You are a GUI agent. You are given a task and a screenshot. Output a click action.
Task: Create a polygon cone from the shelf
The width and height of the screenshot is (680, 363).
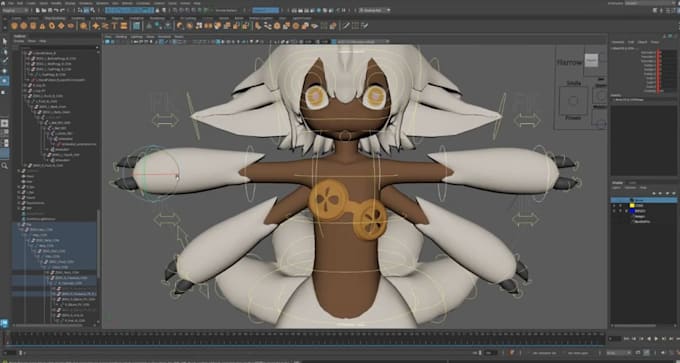click(42, 26)
